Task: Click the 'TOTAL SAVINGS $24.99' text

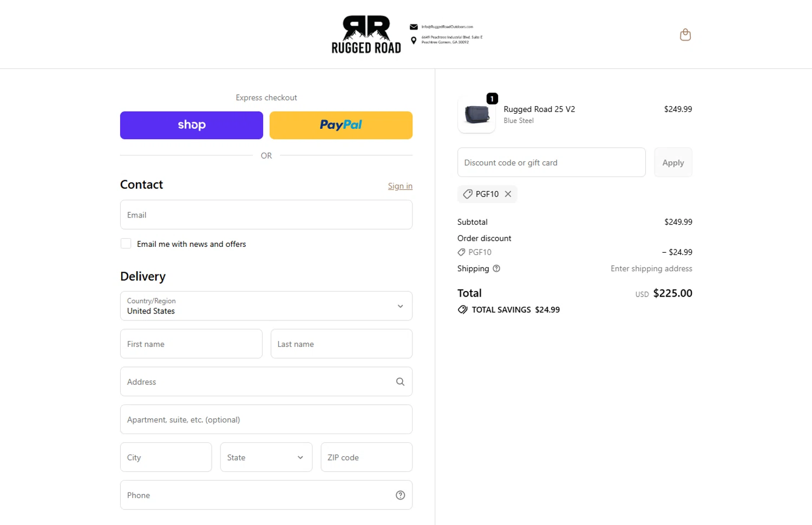Action: tap(516, 310)
